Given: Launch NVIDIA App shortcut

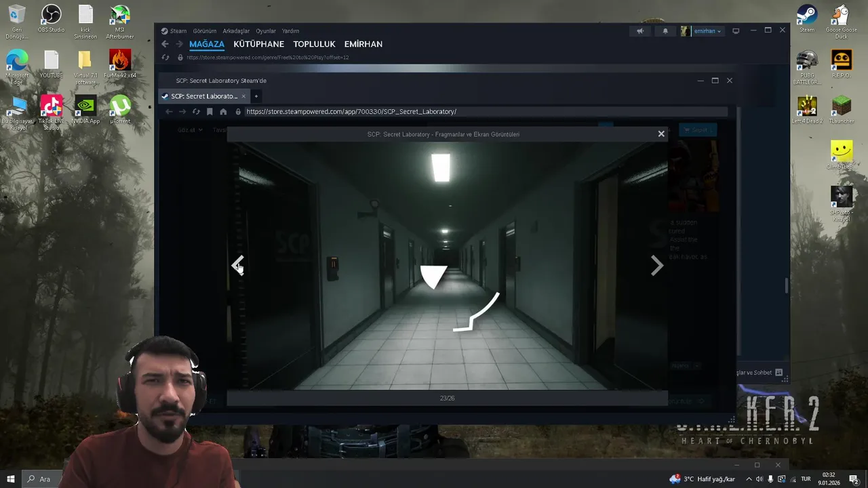Looking at the screenshot, I should tap(85, 110).
